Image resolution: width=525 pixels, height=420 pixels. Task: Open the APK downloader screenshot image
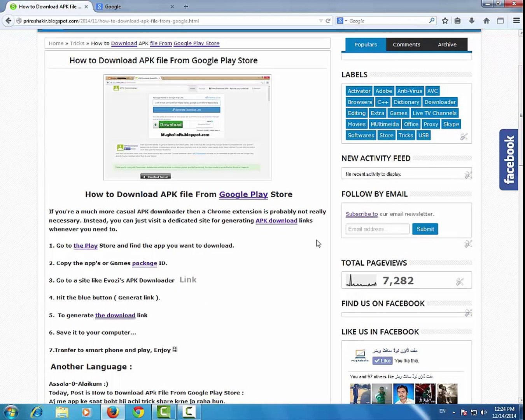(187, 127)
